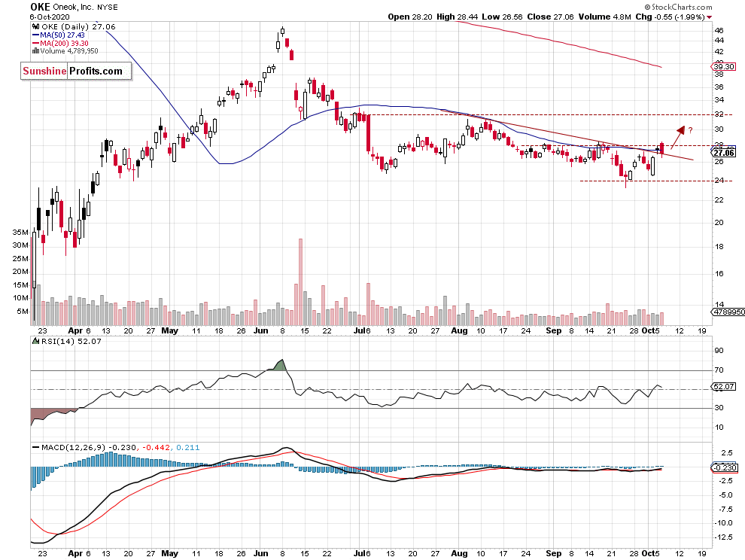This screenshot has width=745, height=560.
Task: Click the green overbought RSI area above 70
Action: [x=281, y=365]
